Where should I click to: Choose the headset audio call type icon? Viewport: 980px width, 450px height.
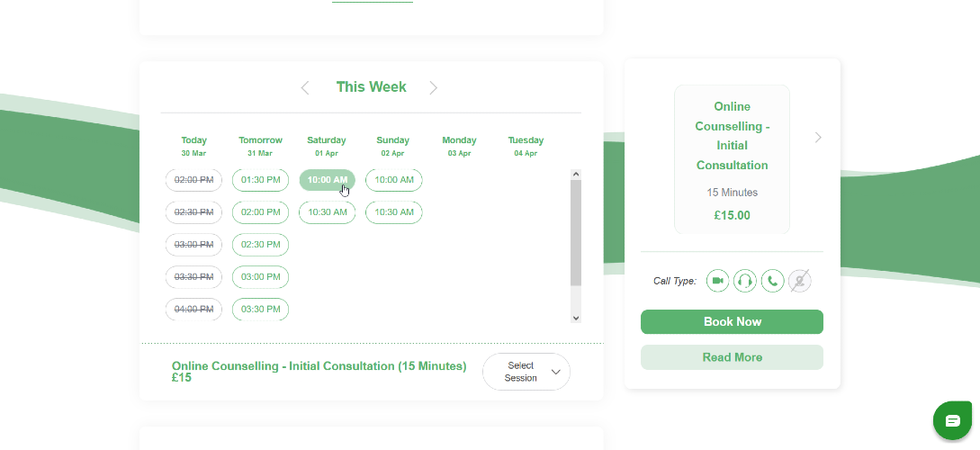pos(745,281)
